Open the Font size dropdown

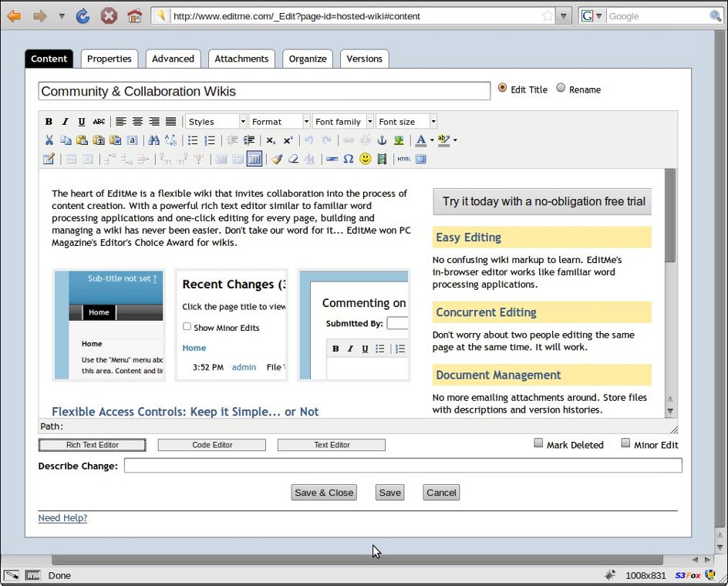[406, 122]
